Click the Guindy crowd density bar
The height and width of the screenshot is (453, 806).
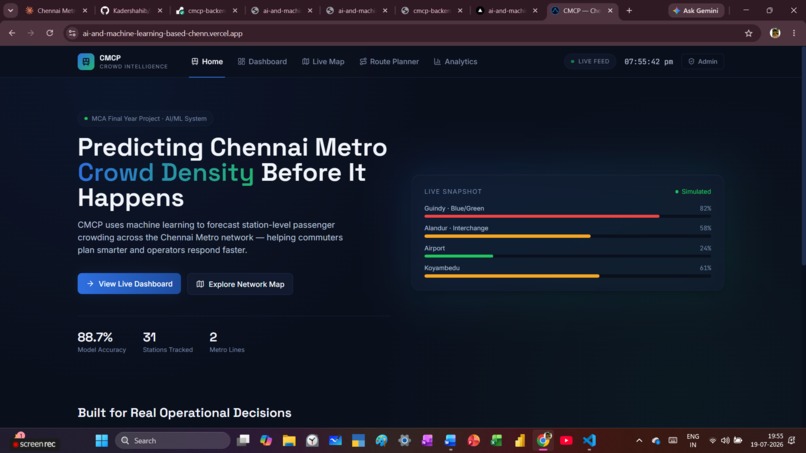[x=567, y=216]
